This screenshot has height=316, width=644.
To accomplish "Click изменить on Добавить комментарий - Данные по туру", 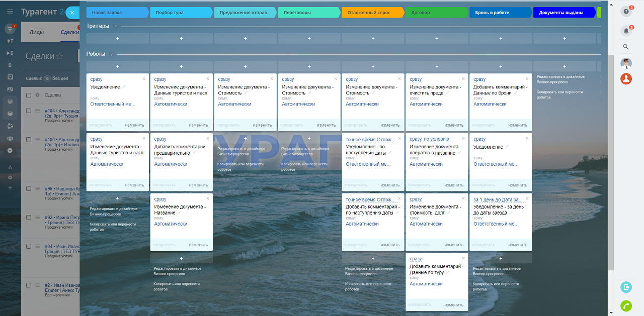I will click(454, 304).
